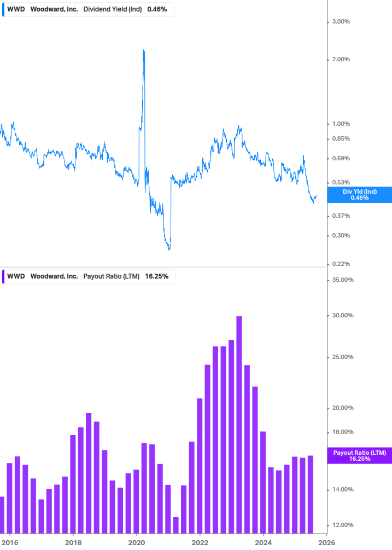Click the blue Div Yld (Ind) 0.46% tag
Image resolution: width=392 pixels, height=550 pixels.
tap(359, 195)
